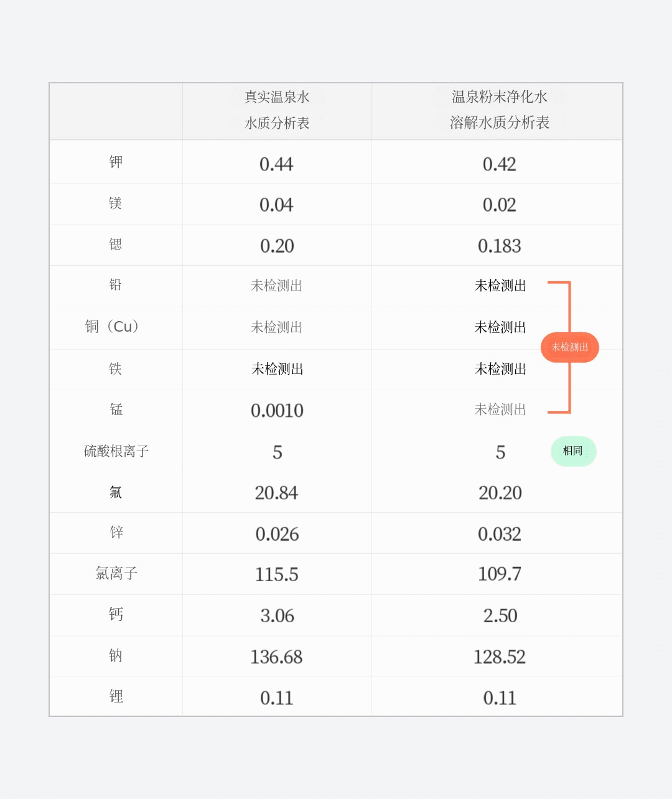Select the 109.7 value cell
Screen dimensions: 672x799
point(499,574)
